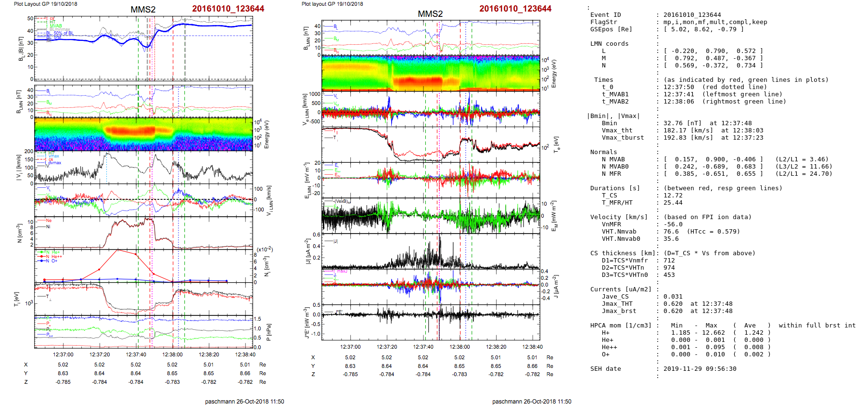Viewport: 868px width, 405px height.
Task: Click the '12:38:40' time tick under right plot
Action: click(x=532, y=347)
